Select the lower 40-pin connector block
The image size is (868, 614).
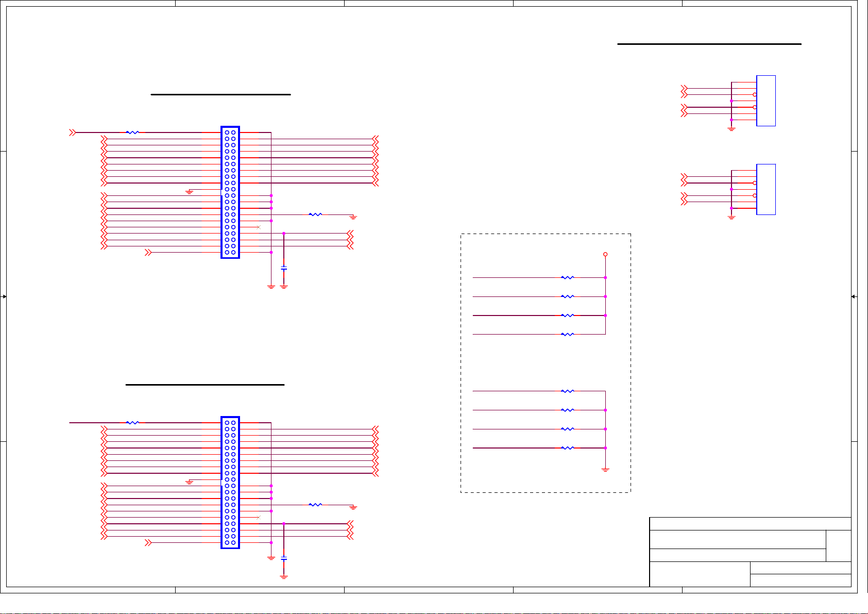(x=230, y=483)
